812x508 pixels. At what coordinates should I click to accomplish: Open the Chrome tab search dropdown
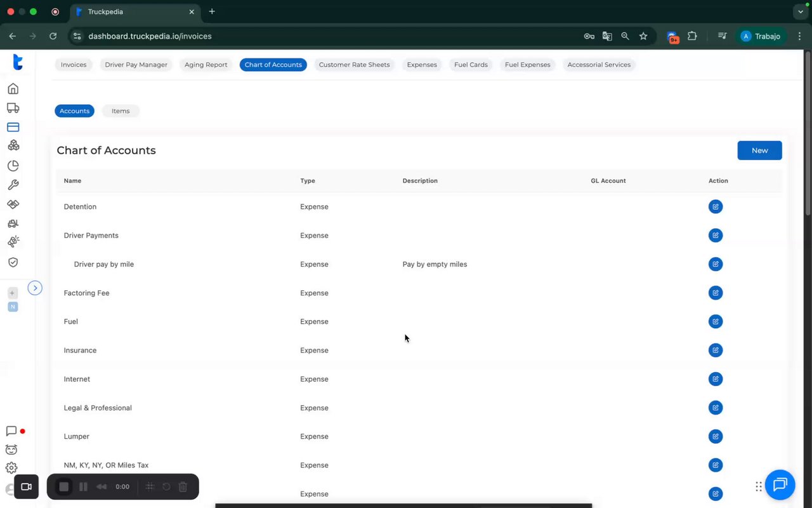800,11
